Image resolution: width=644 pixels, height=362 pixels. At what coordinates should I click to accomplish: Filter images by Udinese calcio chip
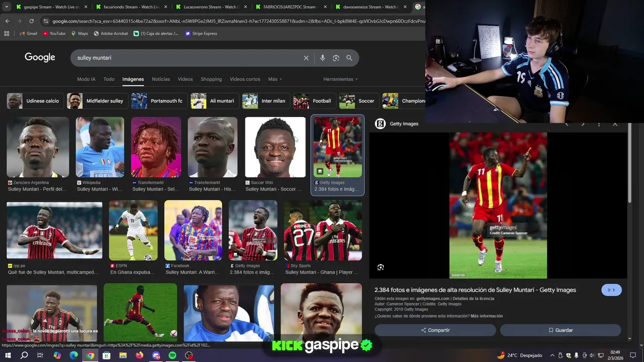click(x=35, y=101)
